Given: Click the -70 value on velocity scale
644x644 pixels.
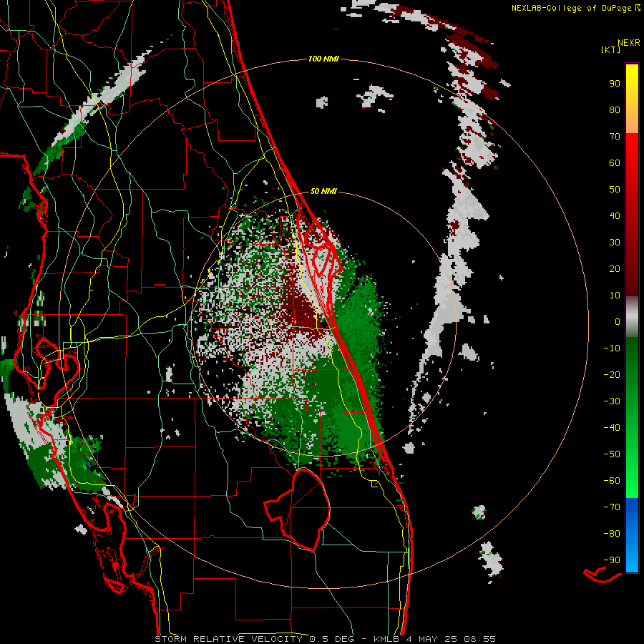Looking at the screenshot, I should (x=612, y=507).
